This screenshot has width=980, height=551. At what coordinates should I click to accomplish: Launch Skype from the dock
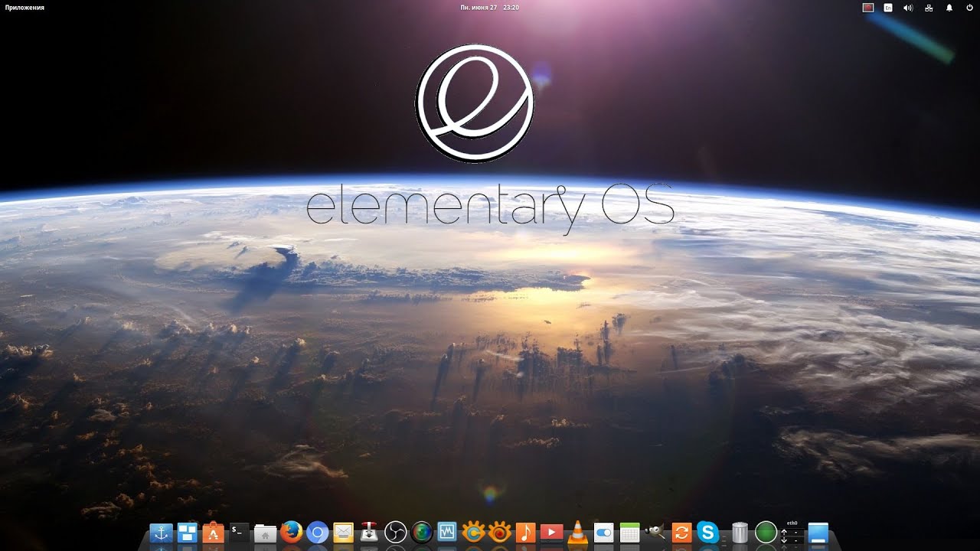point(707,533)
